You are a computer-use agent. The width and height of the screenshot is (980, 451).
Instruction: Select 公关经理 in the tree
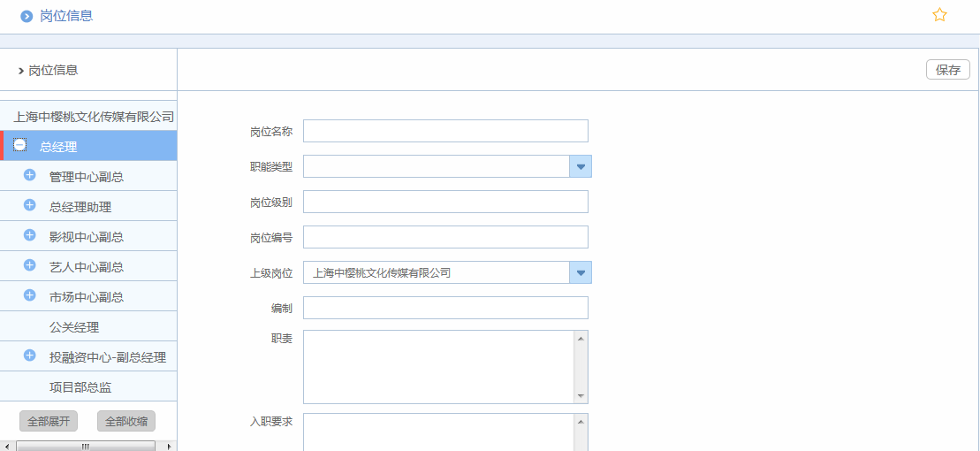click(73, 327)
